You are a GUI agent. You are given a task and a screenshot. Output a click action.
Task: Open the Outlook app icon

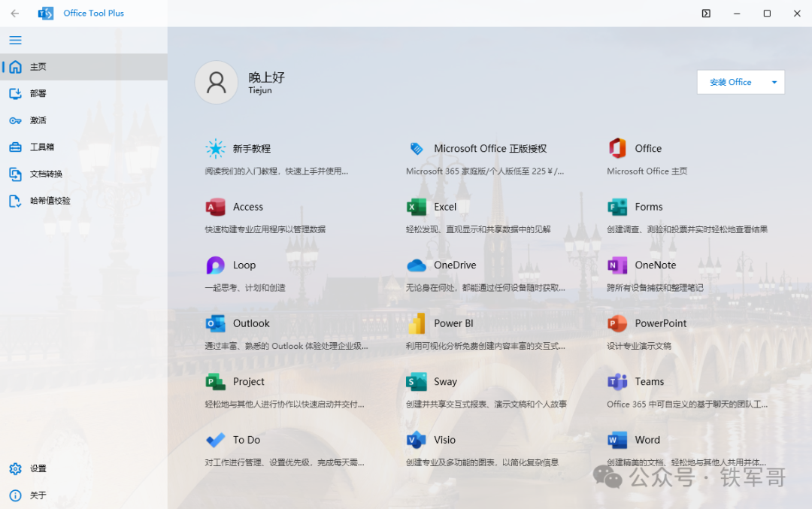[x=215, y=323]
